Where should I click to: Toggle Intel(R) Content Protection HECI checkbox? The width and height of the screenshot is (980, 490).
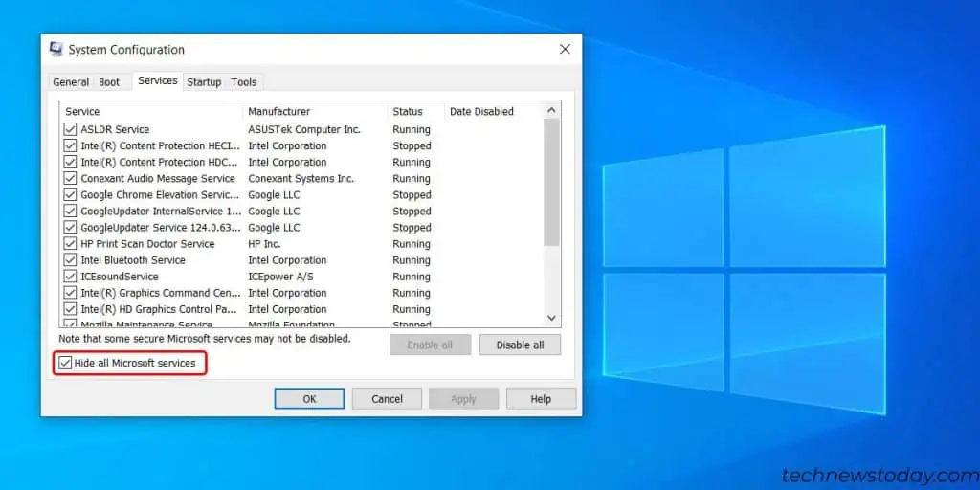pyautogui.click(x=70, y=145)
